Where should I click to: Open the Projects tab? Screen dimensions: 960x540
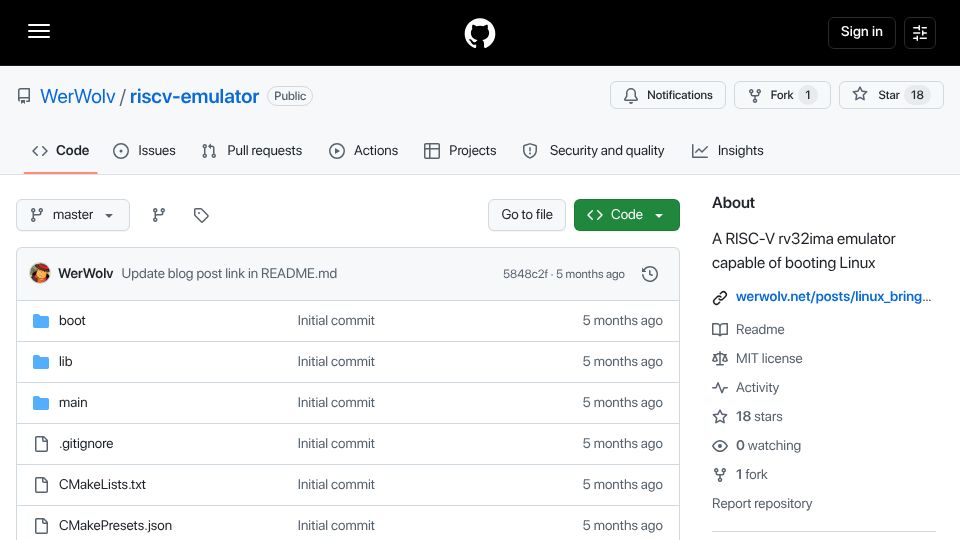click(460, 151)
